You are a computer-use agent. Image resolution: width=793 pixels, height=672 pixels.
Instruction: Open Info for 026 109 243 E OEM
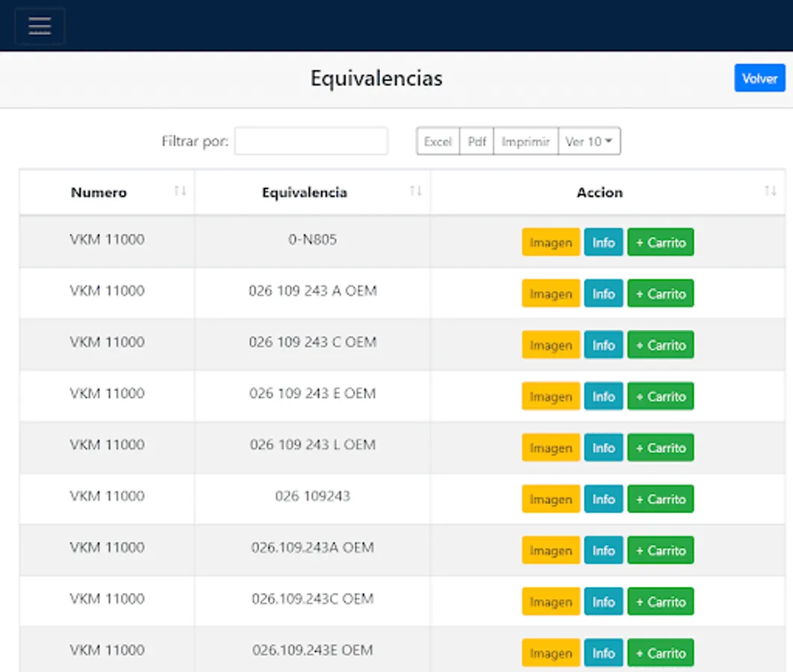pyautogui.click(x=603, y=396)
